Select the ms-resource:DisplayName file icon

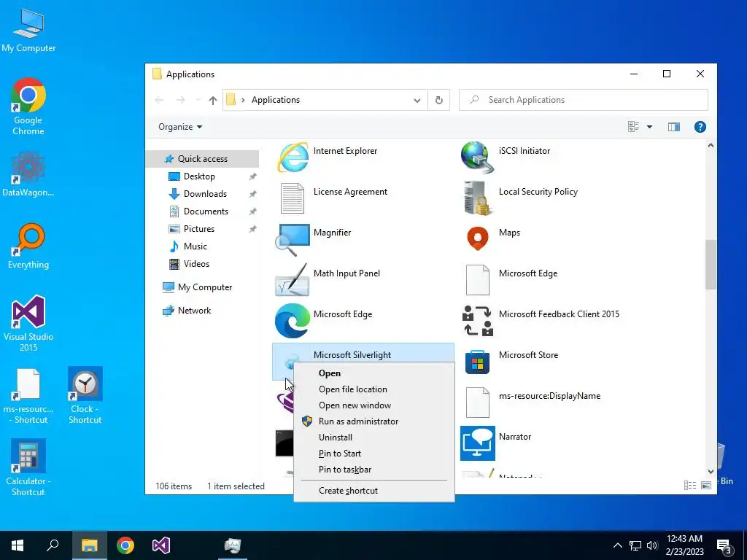477,402
